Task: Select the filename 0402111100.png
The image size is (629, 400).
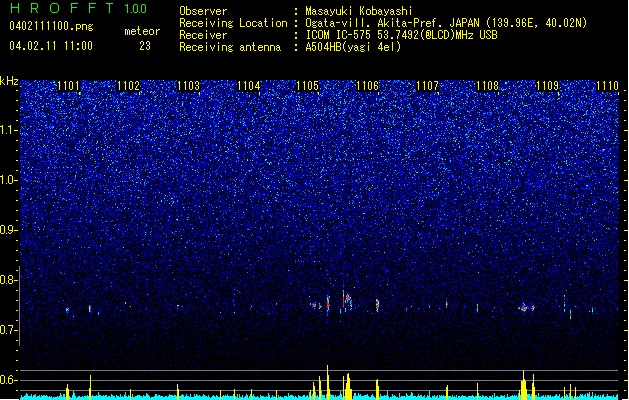Action: click(x=51, y=26)
